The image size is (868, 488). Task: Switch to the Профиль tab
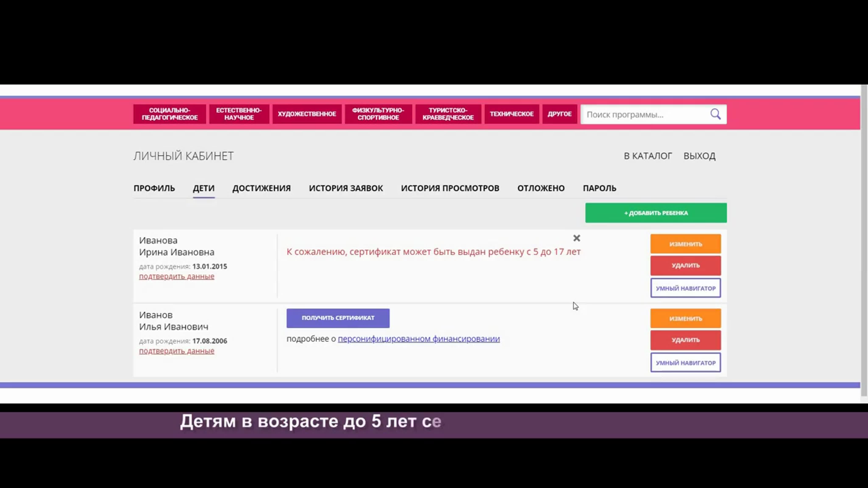(x=154, y=188)
